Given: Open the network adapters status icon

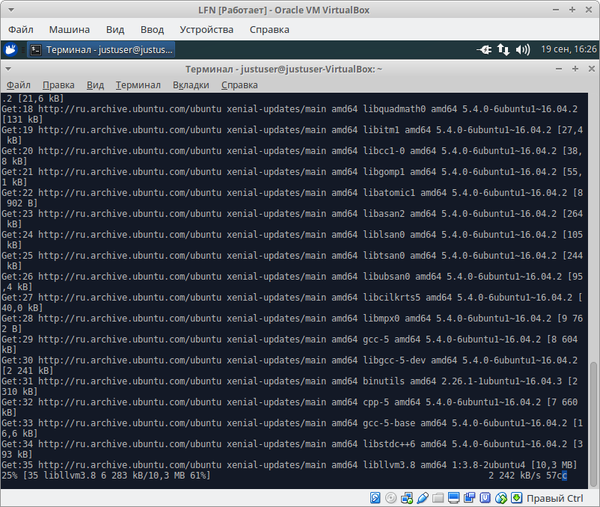Looking at the screenshot, I should tap(406, 497).
